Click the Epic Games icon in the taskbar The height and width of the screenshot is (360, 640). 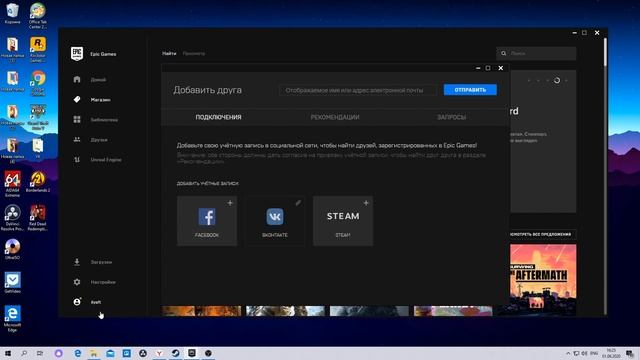[192, 353]
